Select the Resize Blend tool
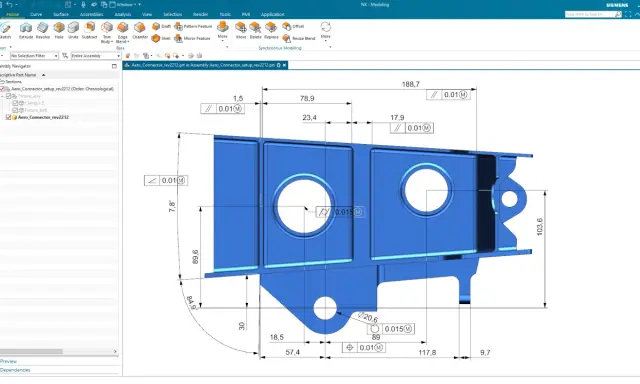This screenshot has height=384, width=640. point(299,38)
